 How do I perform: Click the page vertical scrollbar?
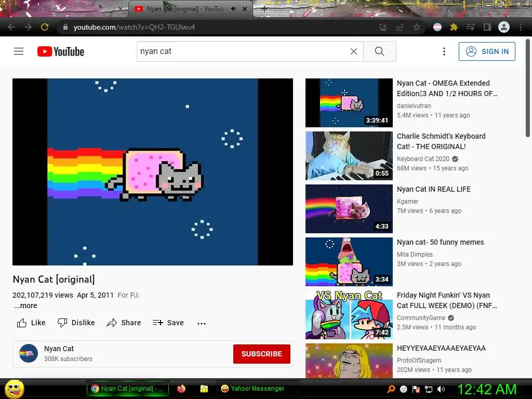(528, 88)
